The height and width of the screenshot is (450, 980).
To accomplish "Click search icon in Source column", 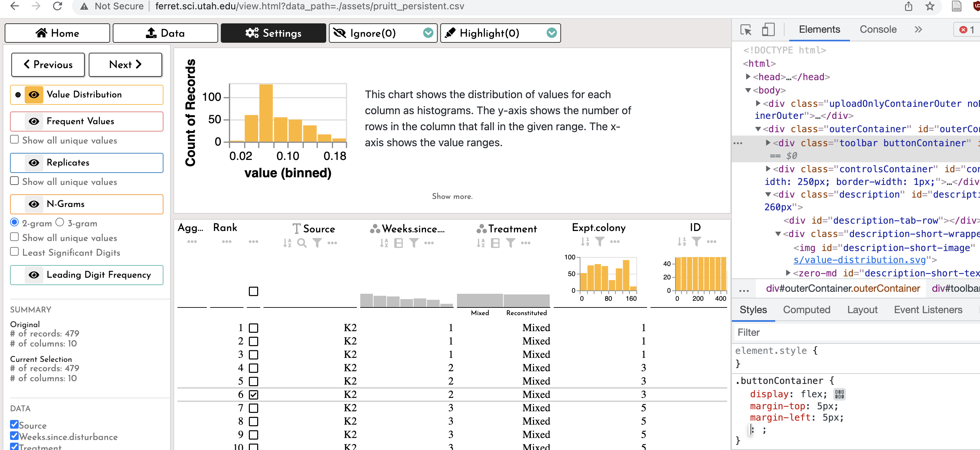I will pyautogui.click(x=302, y=243).
